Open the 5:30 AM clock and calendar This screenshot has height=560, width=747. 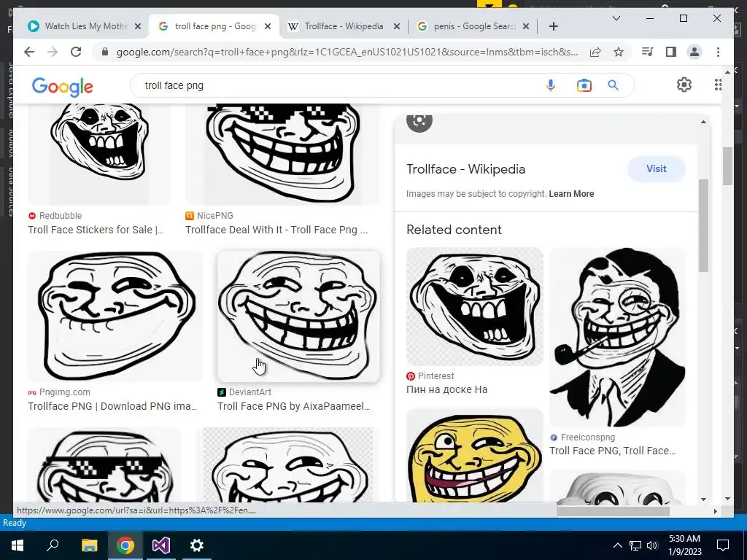(684, 545)
